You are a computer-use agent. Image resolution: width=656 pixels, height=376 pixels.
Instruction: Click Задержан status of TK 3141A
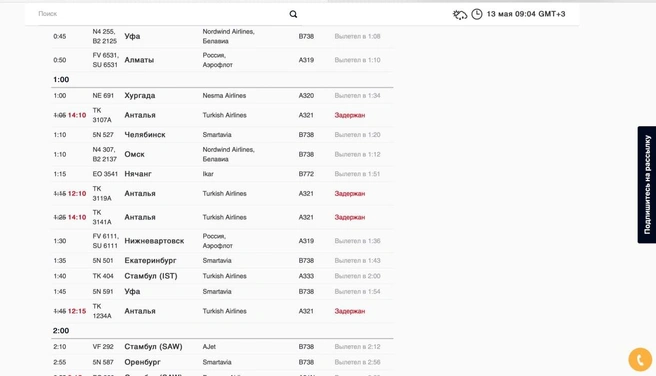tap(350, 217)
